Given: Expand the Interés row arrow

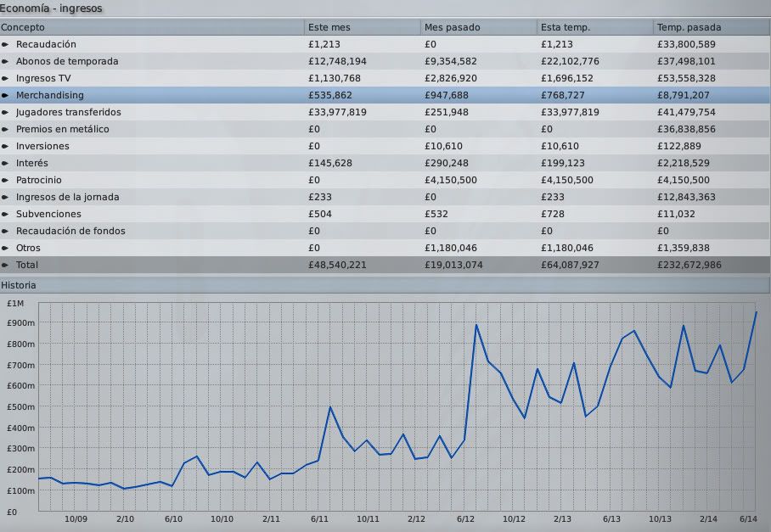Looking at the screenshot, I should [5, 163].
